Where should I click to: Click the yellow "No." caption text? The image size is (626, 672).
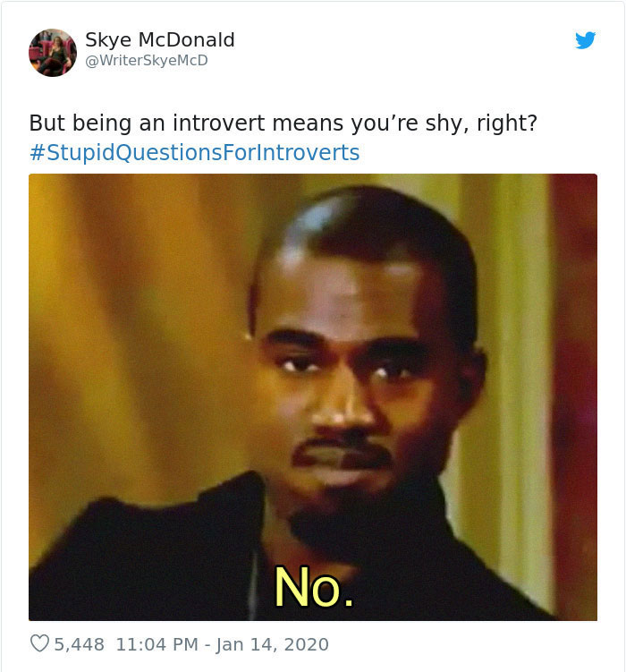314,587
